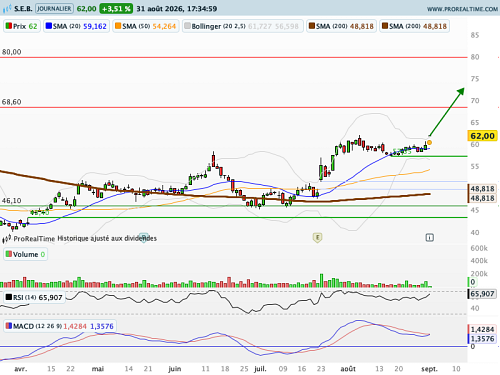Click the 46,10 support level label

click(11, 201)
